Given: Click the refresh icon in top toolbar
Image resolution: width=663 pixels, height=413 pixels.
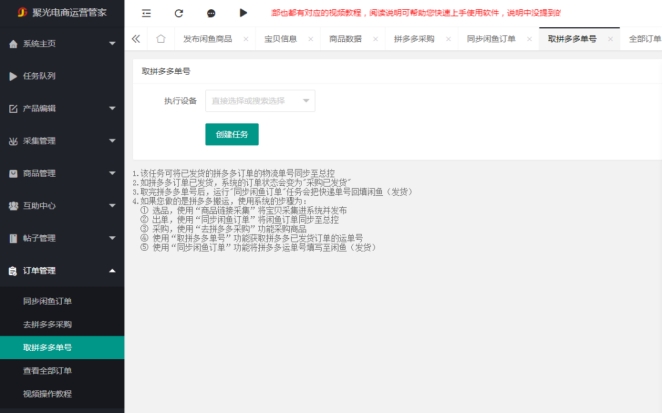Looking at the screenshot, I should coord(178,13).
